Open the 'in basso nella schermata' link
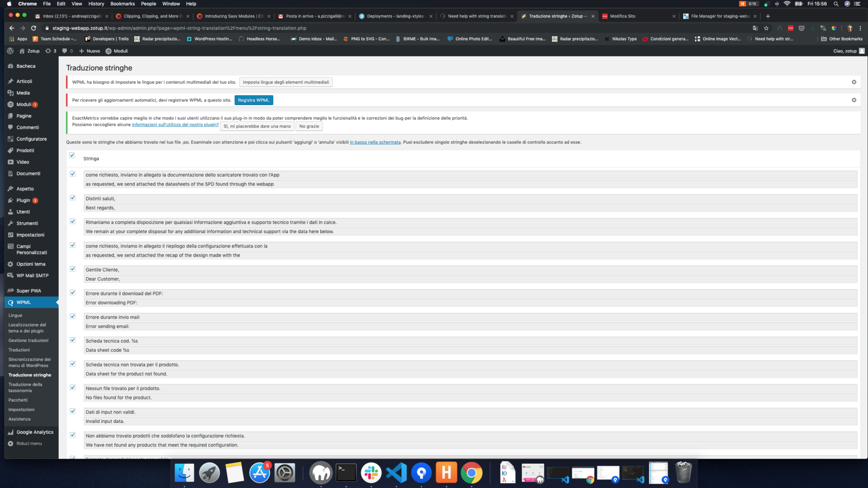 pos(375,142)
